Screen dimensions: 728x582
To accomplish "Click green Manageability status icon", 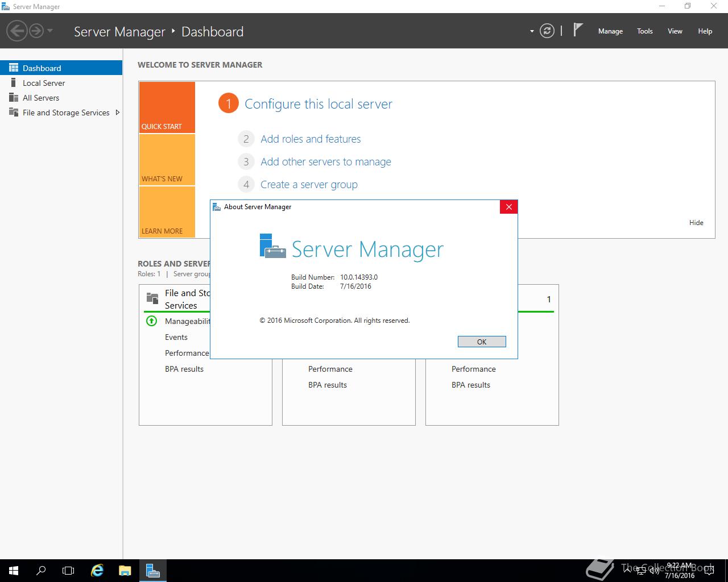I will (151, 321).
